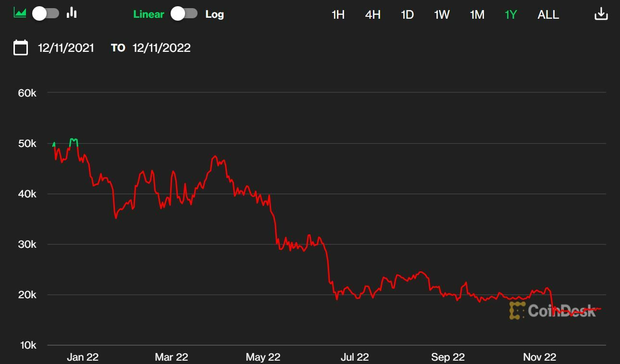Screen dimensions: 620x364
Task: Choose the Log scale label
Action: click(x=214, y=14)
